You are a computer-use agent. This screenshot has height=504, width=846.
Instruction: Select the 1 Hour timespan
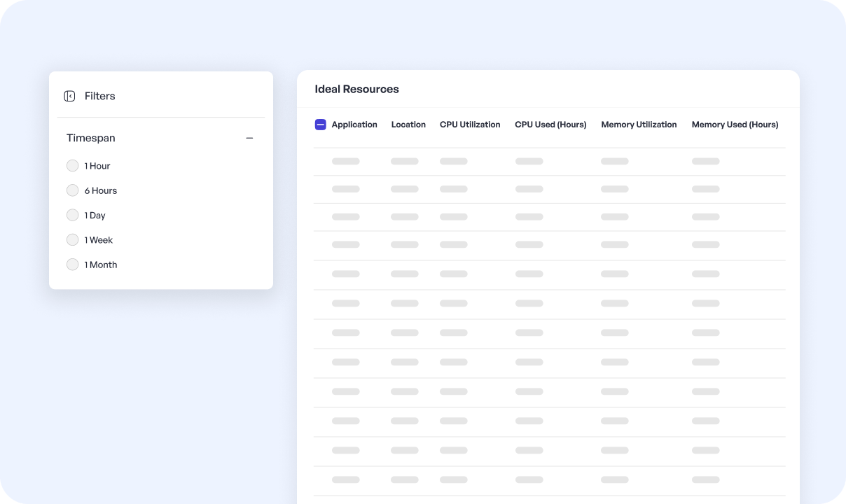(x=72, y=166)
